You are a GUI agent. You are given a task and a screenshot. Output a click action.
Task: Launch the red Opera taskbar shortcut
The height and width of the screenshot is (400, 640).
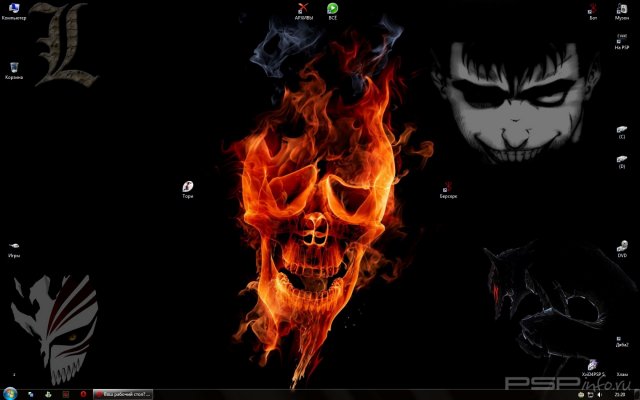click(x=82, y=394)
